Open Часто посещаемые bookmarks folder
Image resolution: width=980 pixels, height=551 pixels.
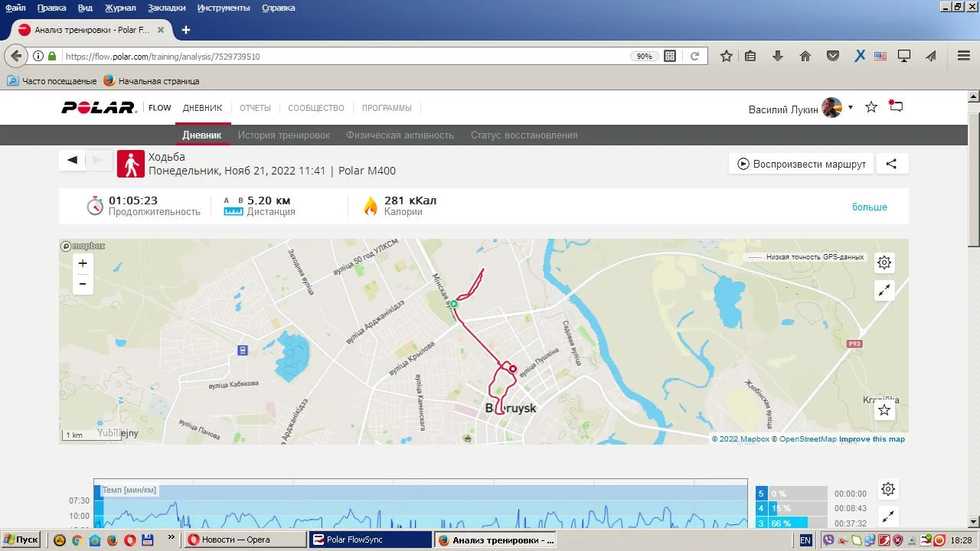pos(52,80)
